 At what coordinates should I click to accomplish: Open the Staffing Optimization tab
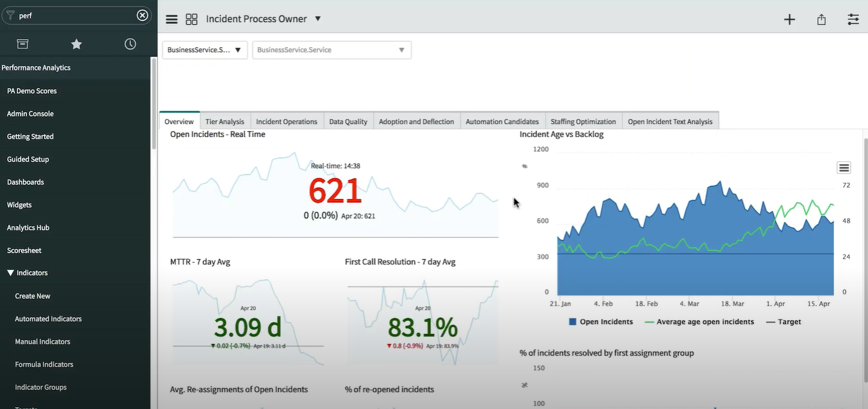(x=583, y=121)
